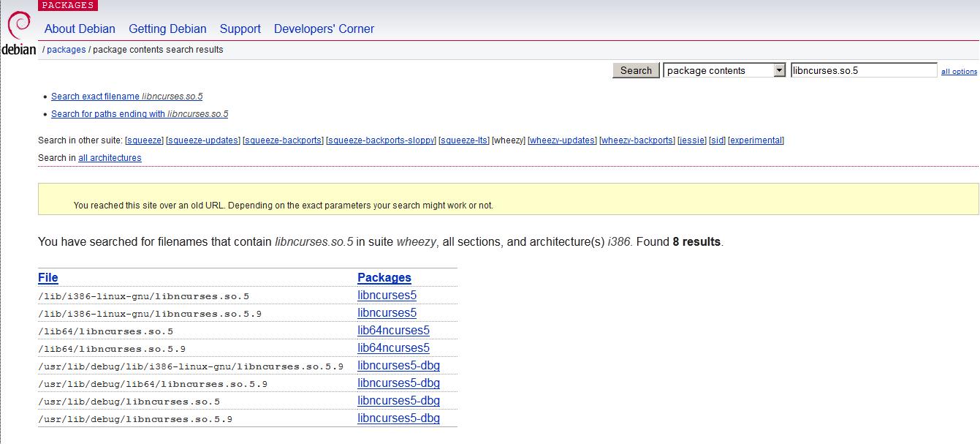
Task: Click the Search button
Action: tap(636, 70)
